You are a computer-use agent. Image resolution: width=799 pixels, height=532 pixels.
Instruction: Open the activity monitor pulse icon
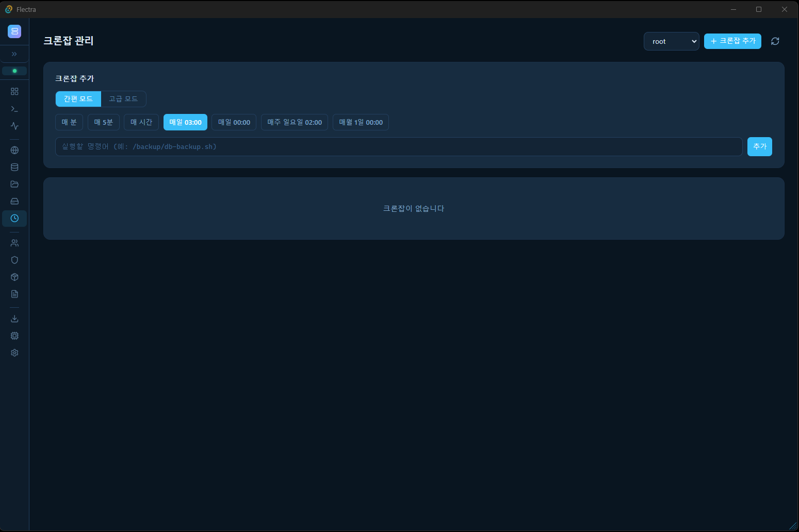click(14, 126)
